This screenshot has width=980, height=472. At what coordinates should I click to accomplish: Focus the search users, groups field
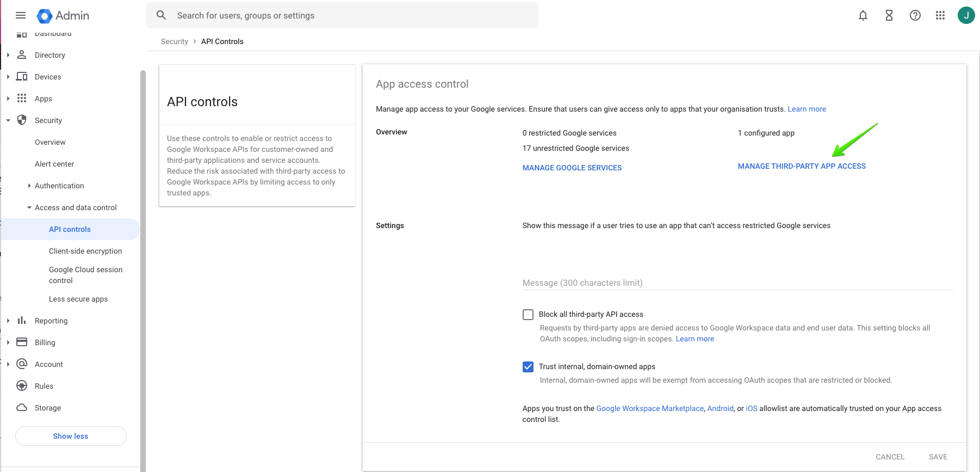tap(342, 15)
